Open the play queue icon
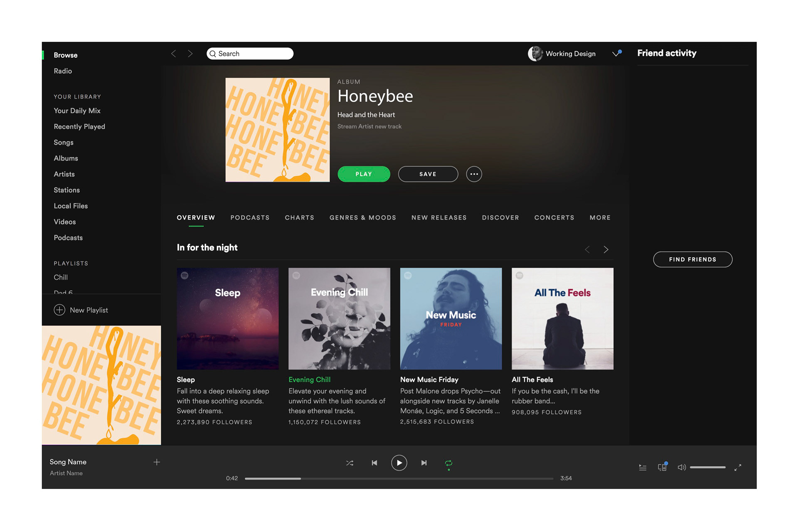 coord(643,468)
